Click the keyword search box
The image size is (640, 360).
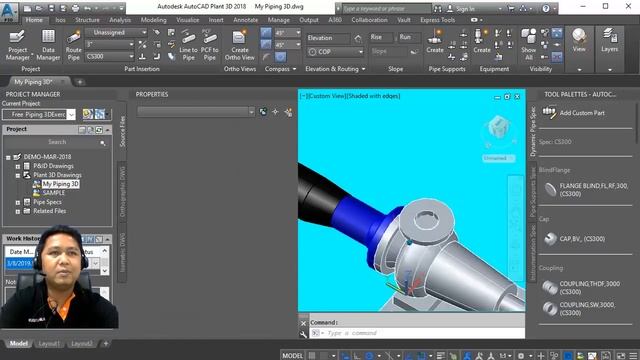pos(386,8)
